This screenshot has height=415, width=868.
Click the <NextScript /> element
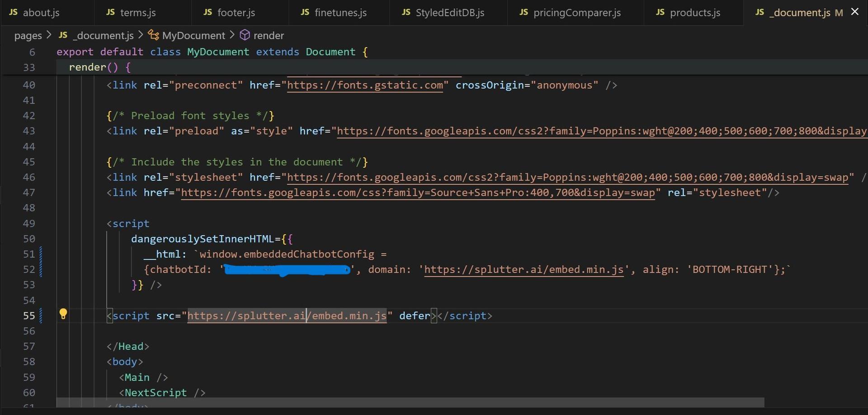coord(162,392)
